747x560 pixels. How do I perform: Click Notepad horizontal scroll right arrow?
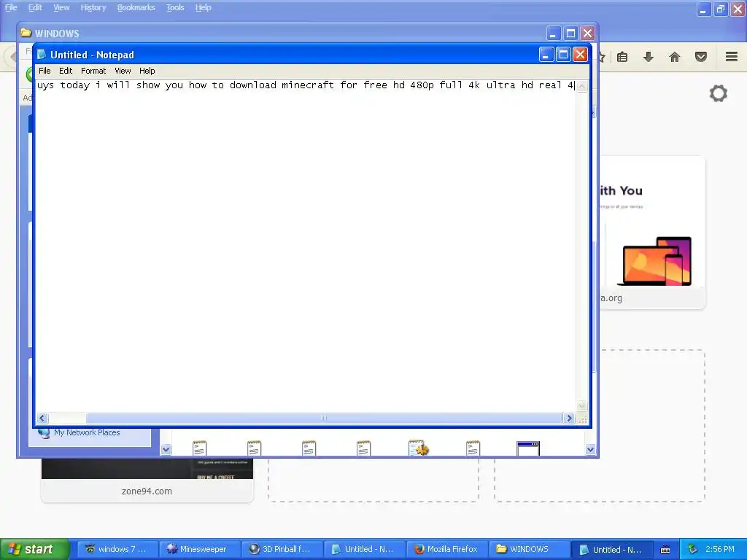tap(569, 418)
